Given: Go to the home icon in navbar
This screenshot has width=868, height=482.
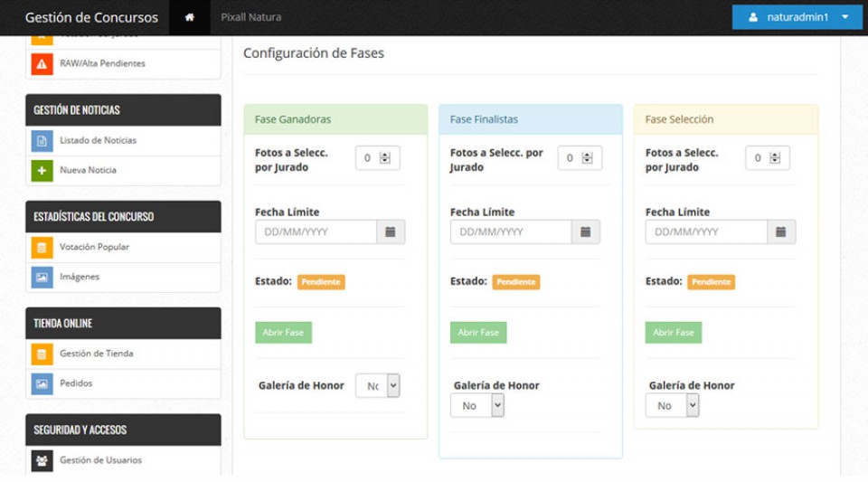Looking at the screenshot, I should click(x=189, y=17).
